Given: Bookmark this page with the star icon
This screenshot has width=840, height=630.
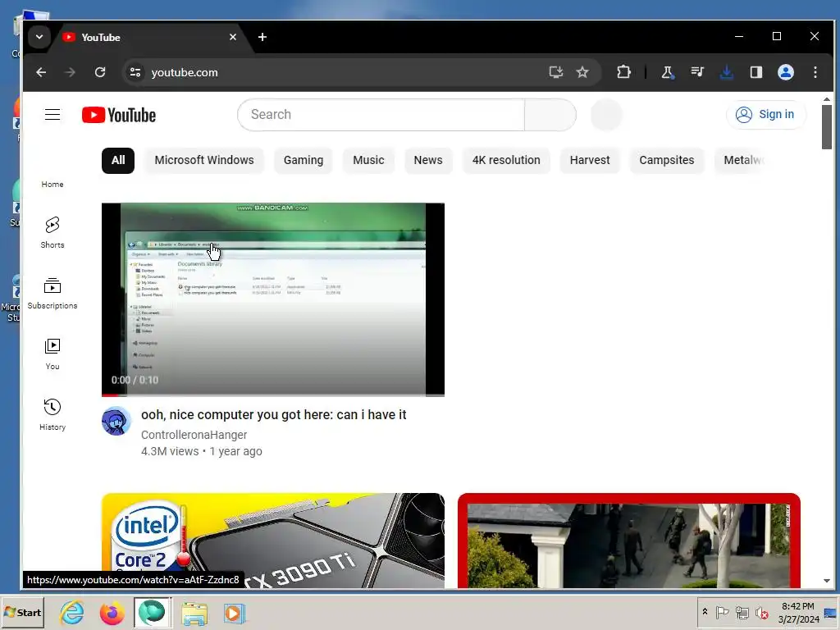Looking at the screenshot, I should (x=582, y=72).
